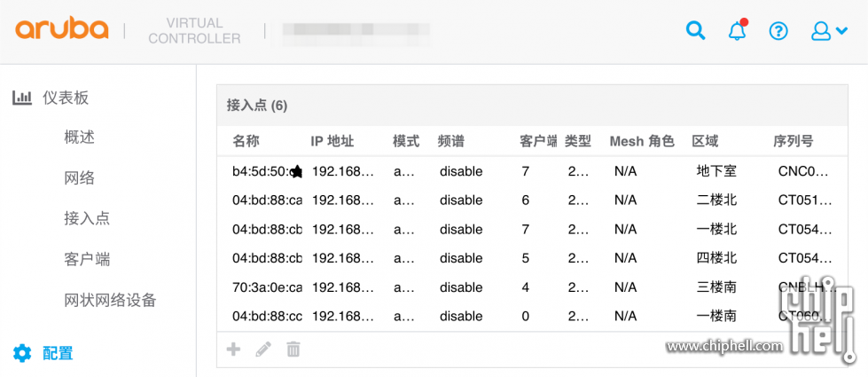Edit selected access point with pencil icon
Image resolution: width=868 pixels, height=377 pixels.
263,350
